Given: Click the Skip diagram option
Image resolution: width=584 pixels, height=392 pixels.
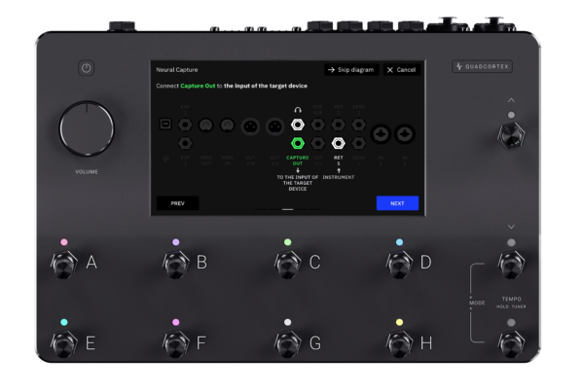Looking at the screenshot, I should tap(350, 70).
